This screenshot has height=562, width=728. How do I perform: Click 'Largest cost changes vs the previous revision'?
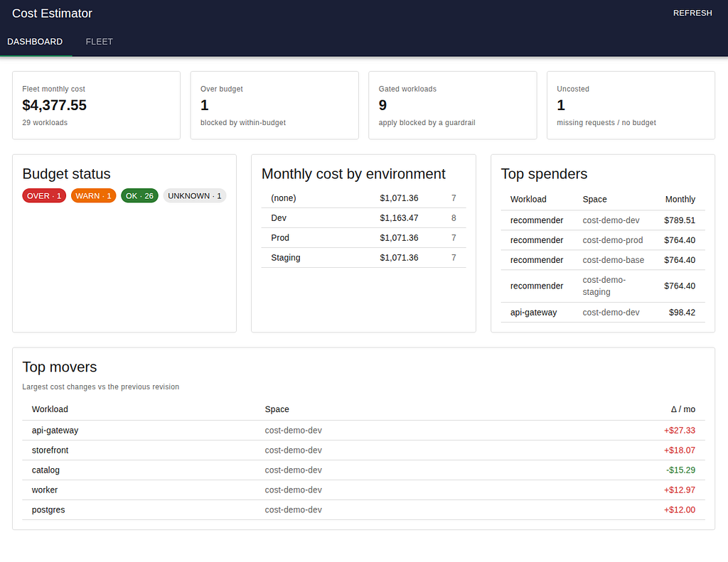pyautogui.click(x=101, y=387)
